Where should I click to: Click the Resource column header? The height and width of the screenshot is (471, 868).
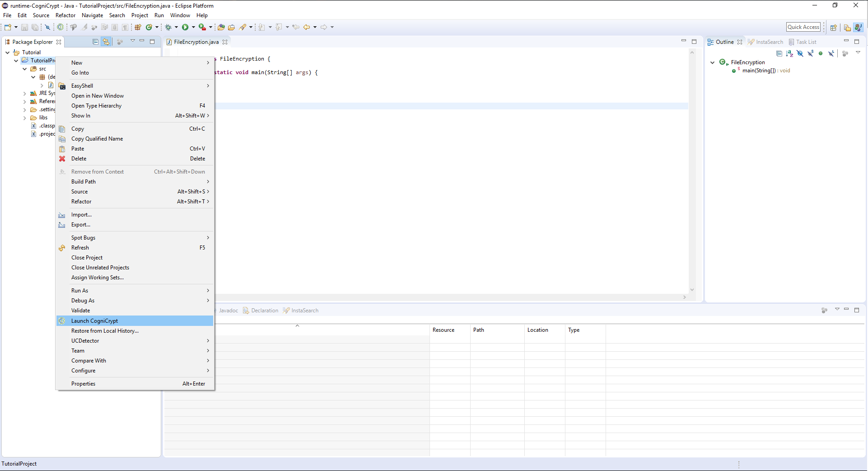pos(449,330)
